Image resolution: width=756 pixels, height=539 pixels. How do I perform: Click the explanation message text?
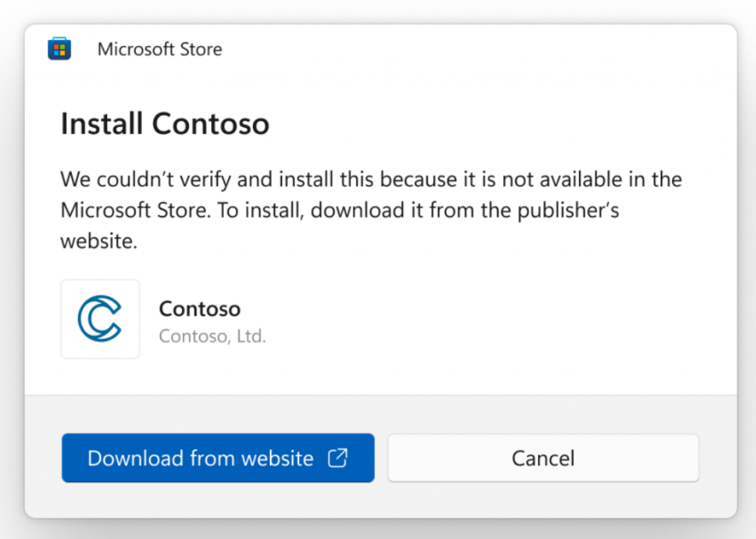(370, 209)
